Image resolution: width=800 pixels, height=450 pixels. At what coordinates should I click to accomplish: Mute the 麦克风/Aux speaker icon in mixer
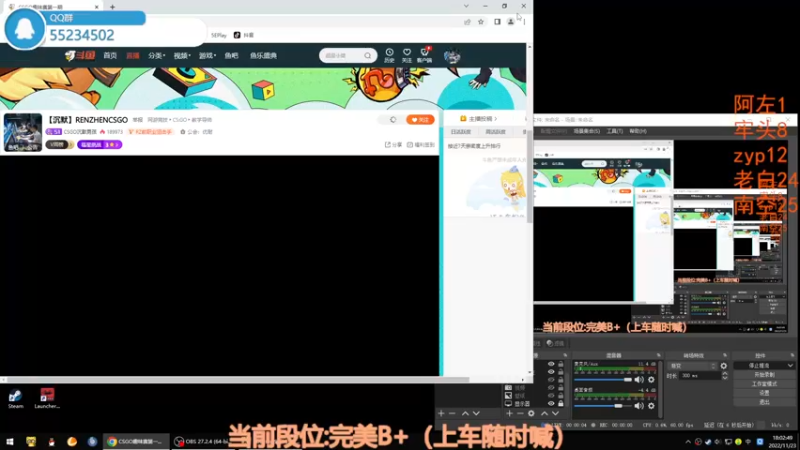[x=639, y=380]
